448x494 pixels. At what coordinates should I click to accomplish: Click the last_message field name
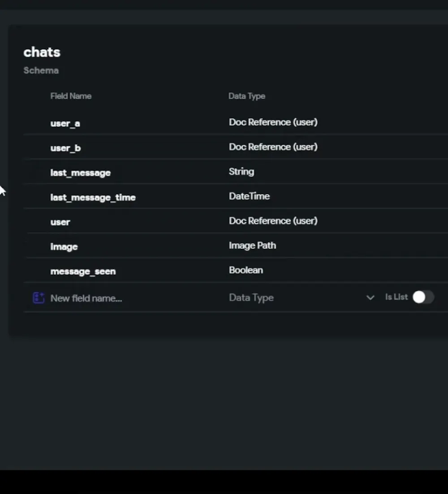coord(80,173)
